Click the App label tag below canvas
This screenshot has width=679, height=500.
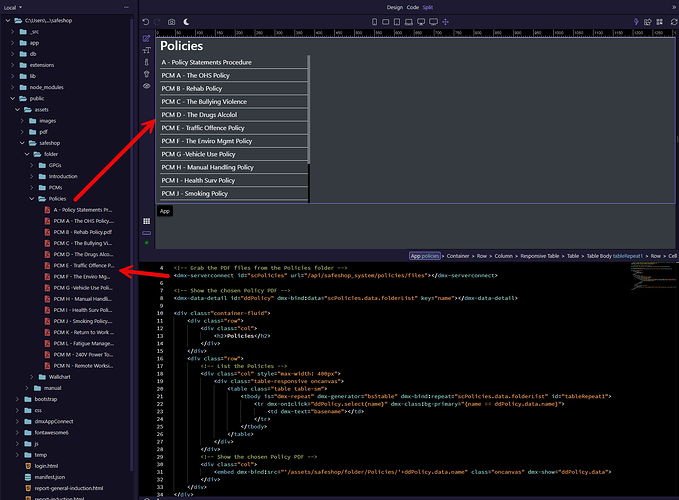[165, 211]
